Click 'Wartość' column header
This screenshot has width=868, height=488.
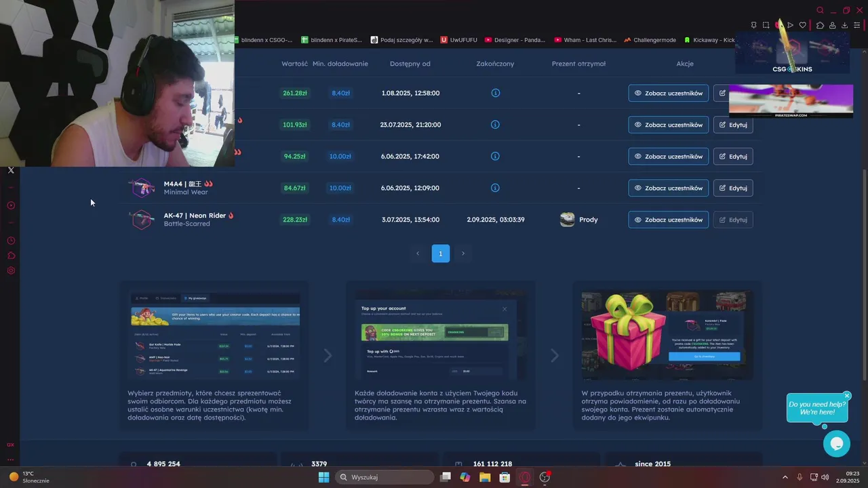click(x=295, y=64)
